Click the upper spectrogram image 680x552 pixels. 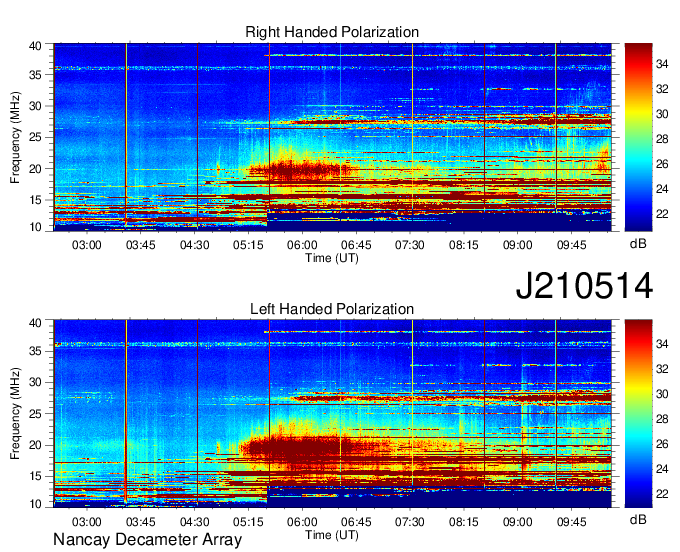[x=332, y=137]
